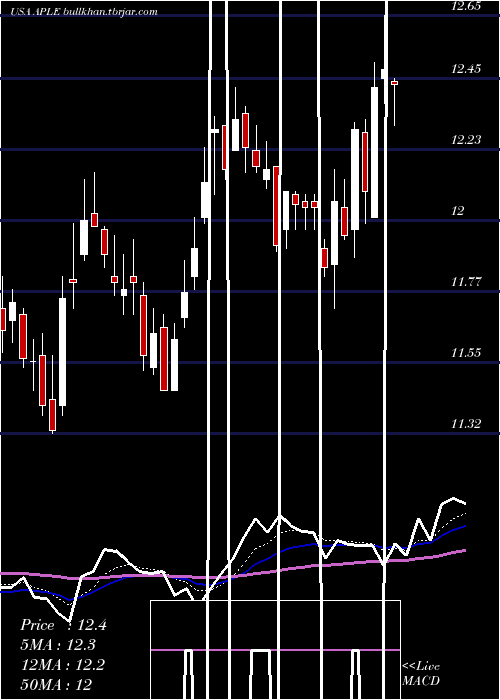Click the 12.65 price axis label
The height and width of the screenshot is (700, 500).
point(466,6)
